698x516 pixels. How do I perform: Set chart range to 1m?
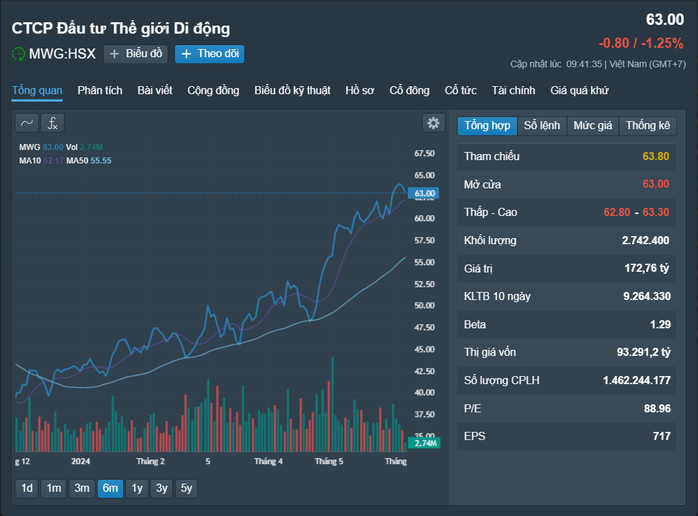54,488
